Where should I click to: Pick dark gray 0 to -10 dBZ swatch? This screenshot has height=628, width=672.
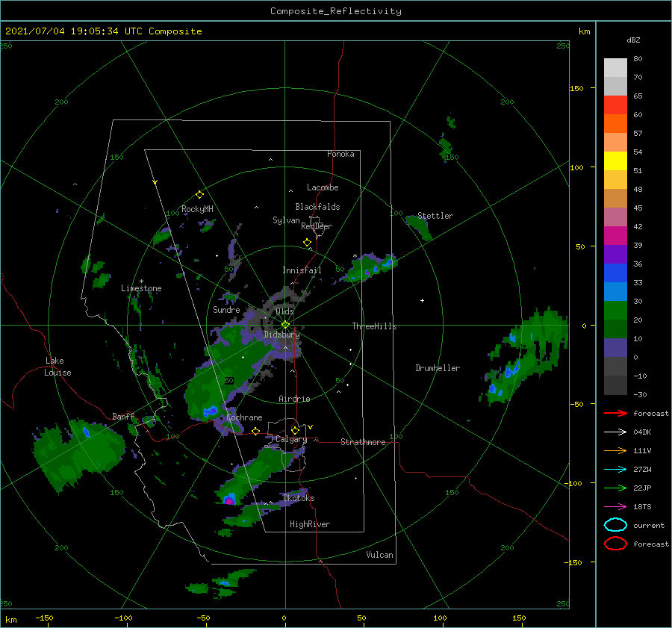615,366
